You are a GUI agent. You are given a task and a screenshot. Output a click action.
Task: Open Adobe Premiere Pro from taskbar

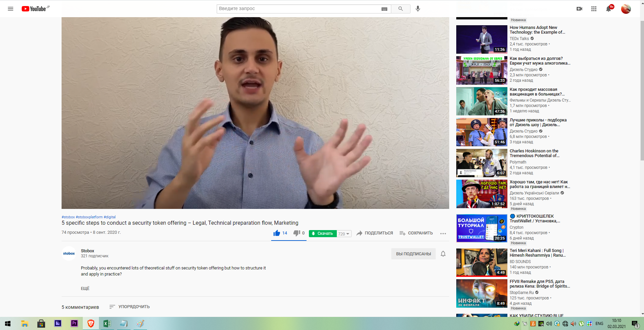click(74, 324)
